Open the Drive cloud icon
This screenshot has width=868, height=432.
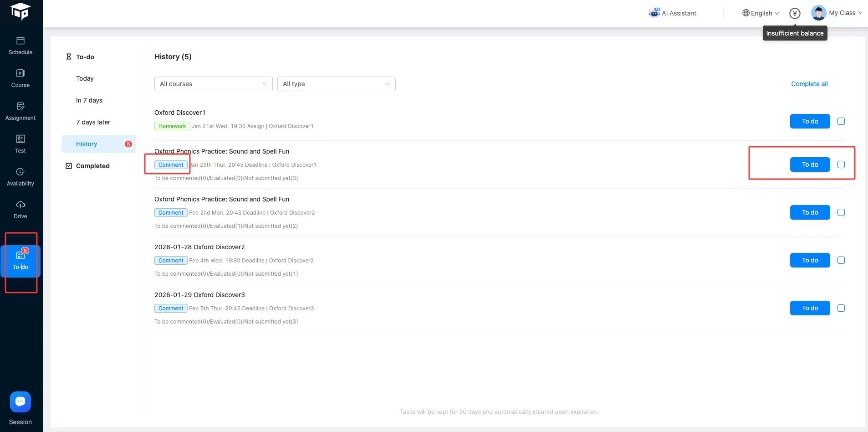coord(20,205)
